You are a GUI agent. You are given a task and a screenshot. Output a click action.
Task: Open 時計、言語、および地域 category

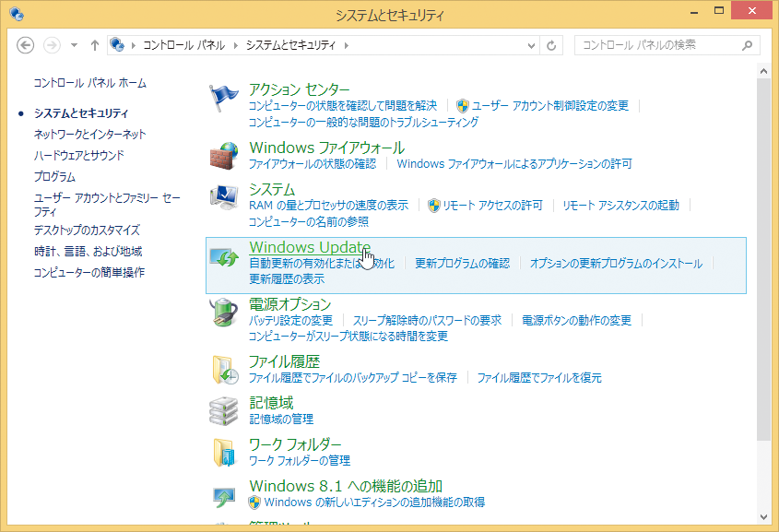pos(88,252)
